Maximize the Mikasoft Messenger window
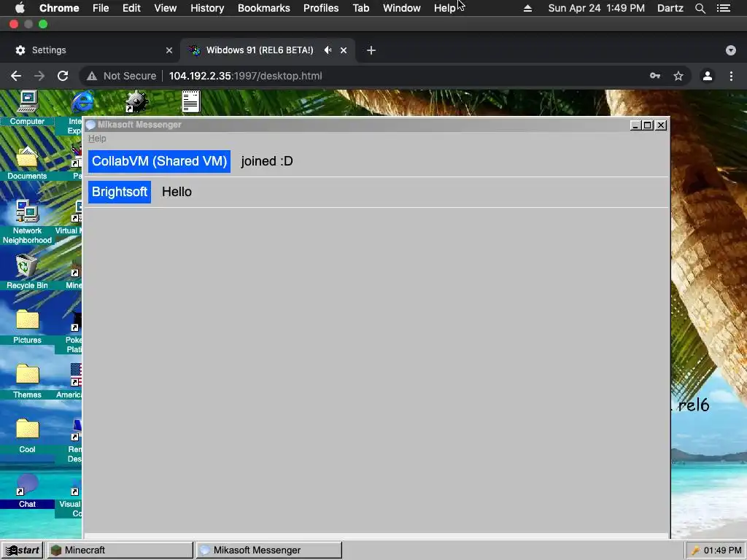The height and width of the screenshot is (560, 747). coord(648,125)
